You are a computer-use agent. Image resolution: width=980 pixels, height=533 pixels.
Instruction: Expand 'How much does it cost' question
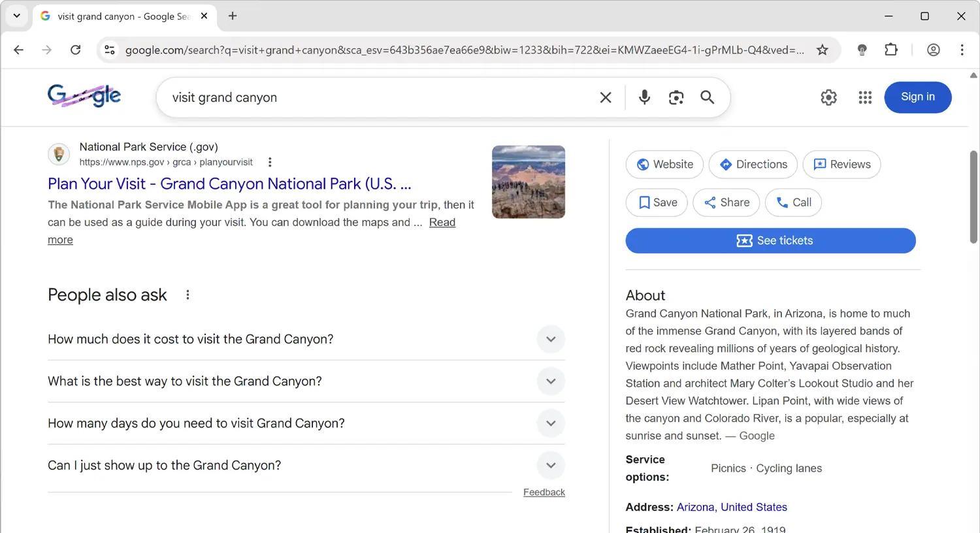pos(551,339)
